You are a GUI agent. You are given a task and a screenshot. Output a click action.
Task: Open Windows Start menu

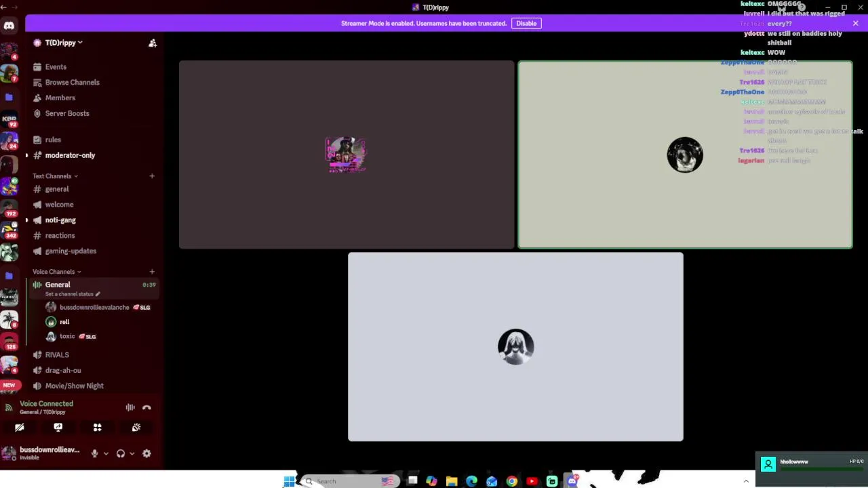click(289, 481)
